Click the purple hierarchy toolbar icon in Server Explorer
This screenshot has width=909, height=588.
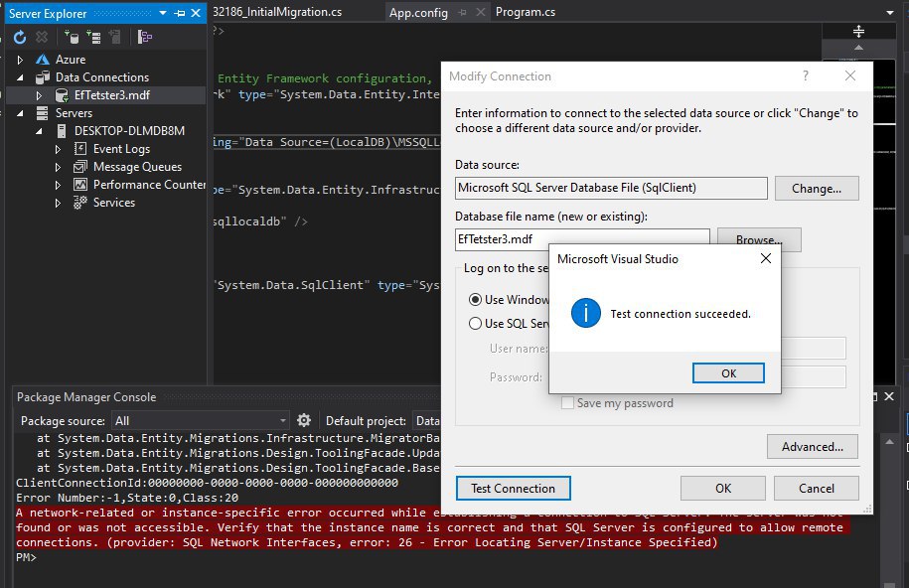click(144, 38)
